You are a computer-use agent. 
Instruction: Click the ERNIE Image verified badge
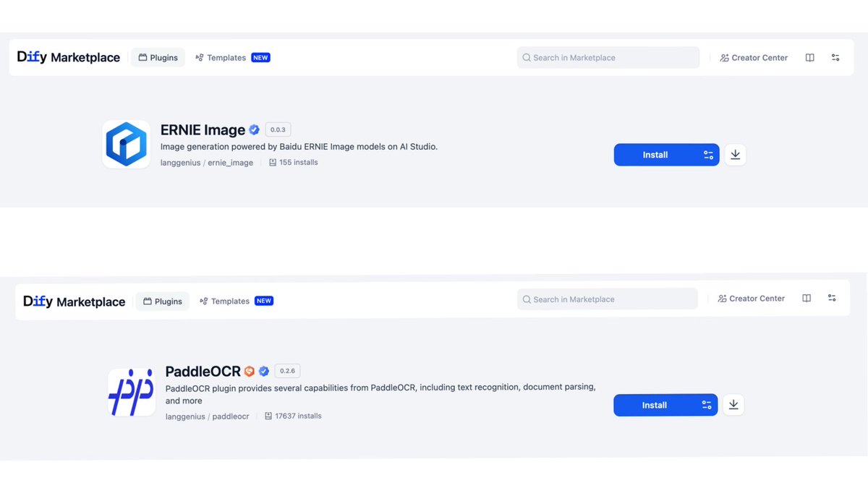click(x=255, y=130)
